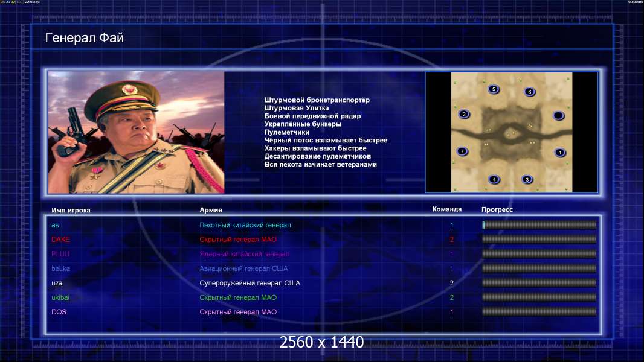This screenshot has height=362, width=644.
Task: Click the "Укреплённые бункеры" ability line
Action: (x=303, y=124)
